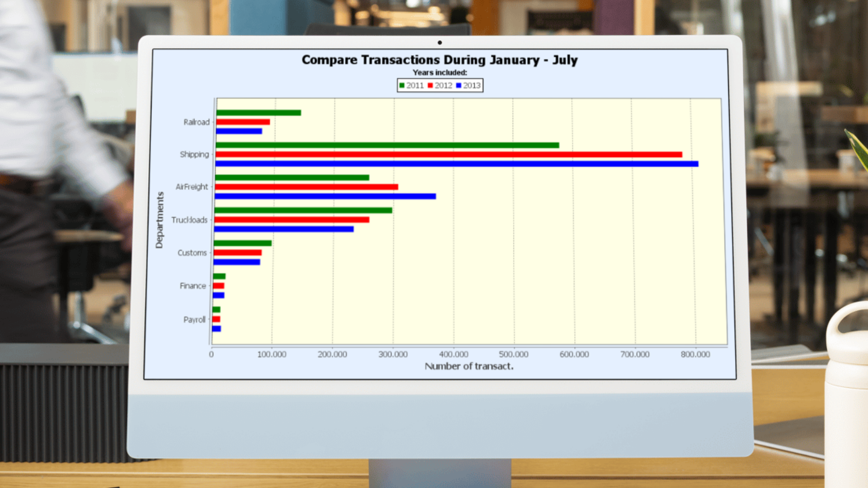Click the Payroll axis label
The image size is (868, 488).
[194, 320]
